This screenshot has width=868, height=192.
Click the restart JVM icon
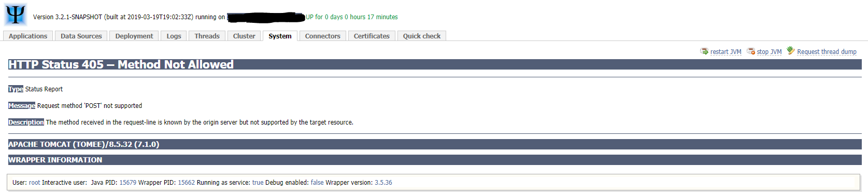tap(704, 51)
